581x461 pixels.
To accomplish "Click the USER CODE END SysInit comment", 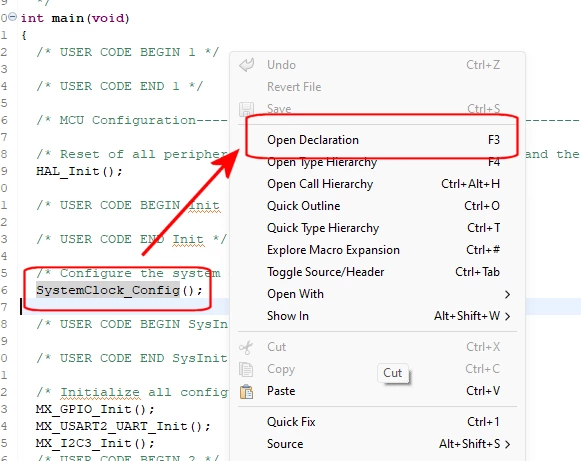I will [x=132, y=359].
